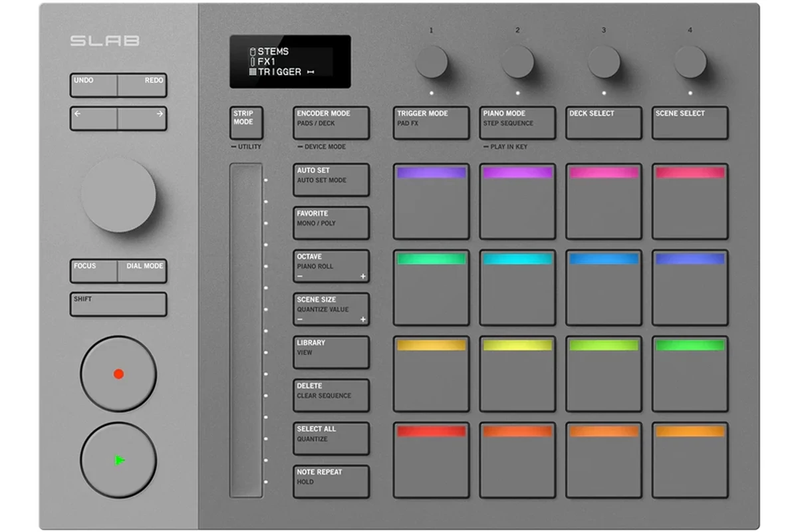Tap the red pad in bottom row
Image resolution: width=798 pixels, height=532 pixels.
click(431, 460)
